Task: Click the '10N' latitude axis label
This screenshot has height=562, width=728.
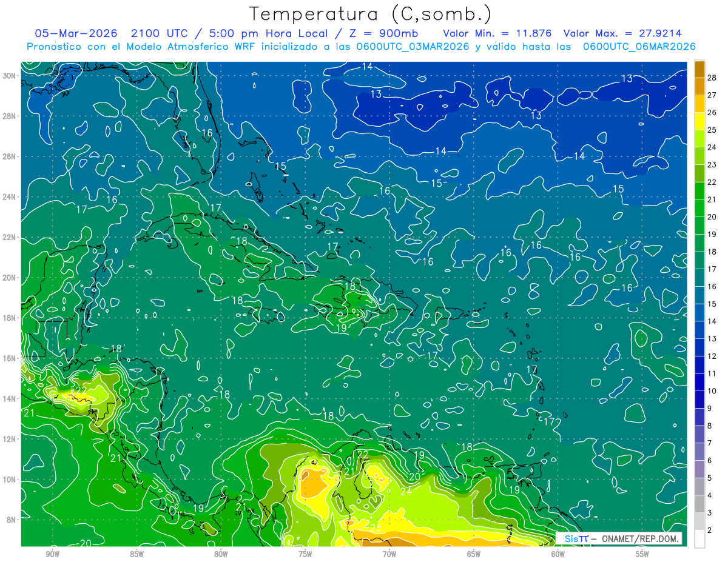Action: click(x=8, y=479)
